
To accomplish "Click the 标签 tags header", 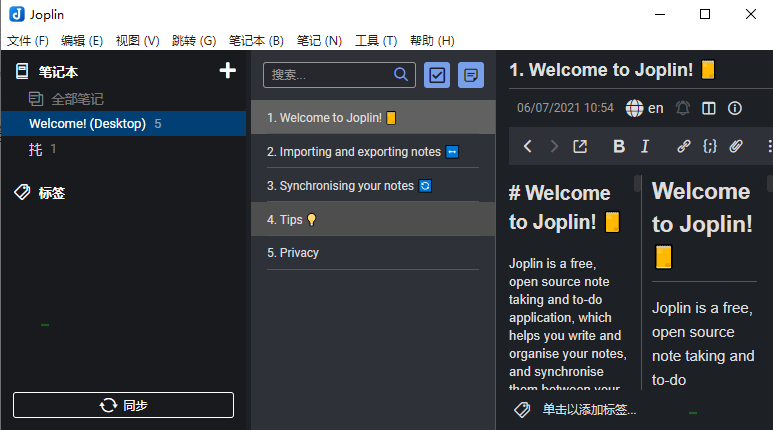I will tap(52, 192).
